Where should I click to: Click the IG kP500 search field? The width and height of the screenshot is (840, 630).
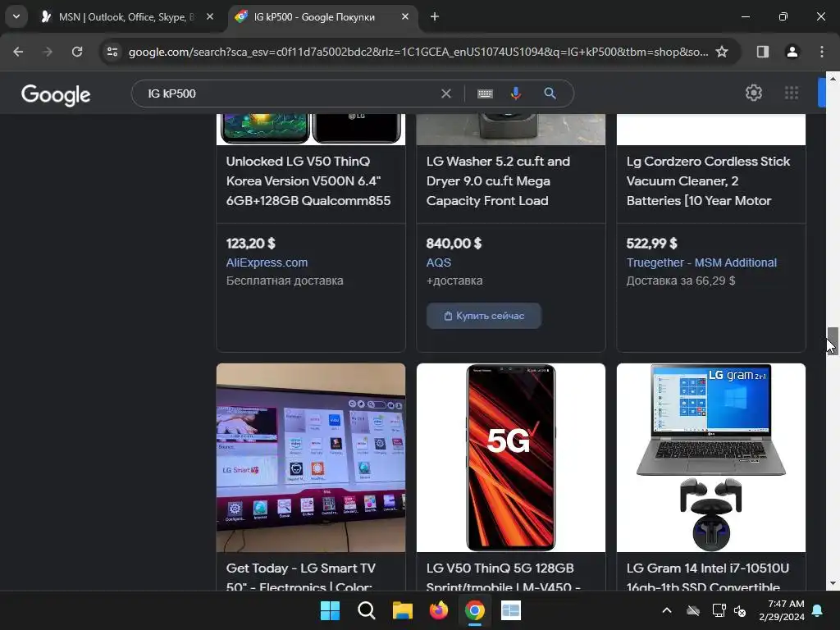290,94
